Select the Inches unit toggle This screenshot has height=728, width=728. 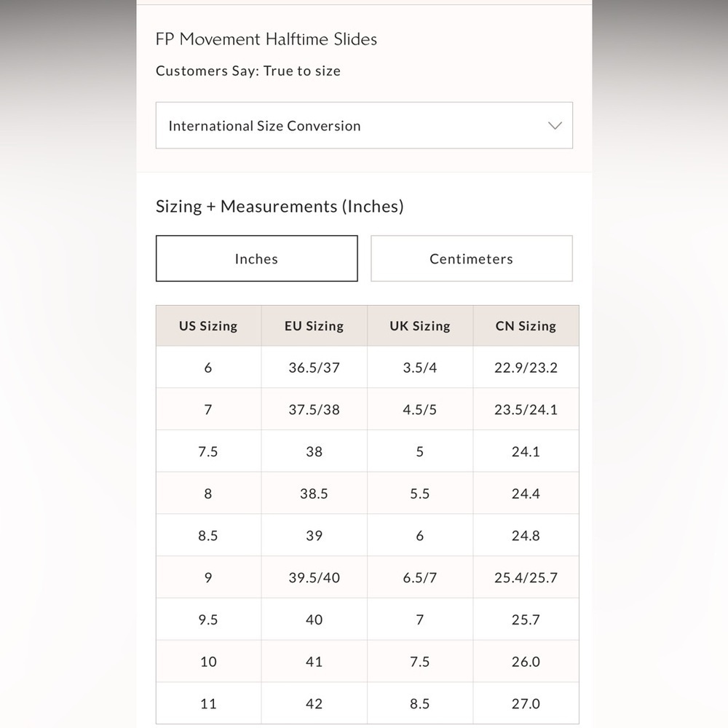256,258
